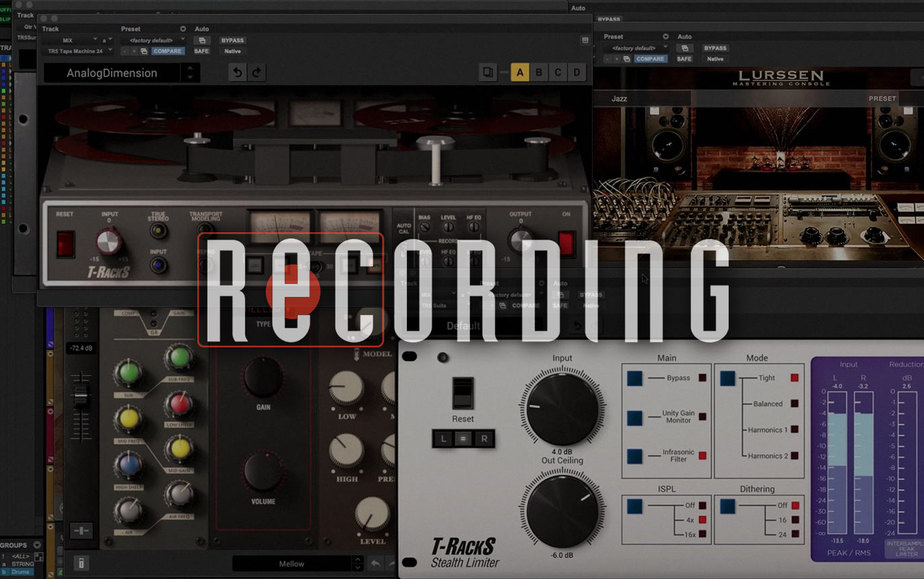The height and width of the screenshot is (579, 924).
Task: Select preset slot A
Action: click(520, 73)
